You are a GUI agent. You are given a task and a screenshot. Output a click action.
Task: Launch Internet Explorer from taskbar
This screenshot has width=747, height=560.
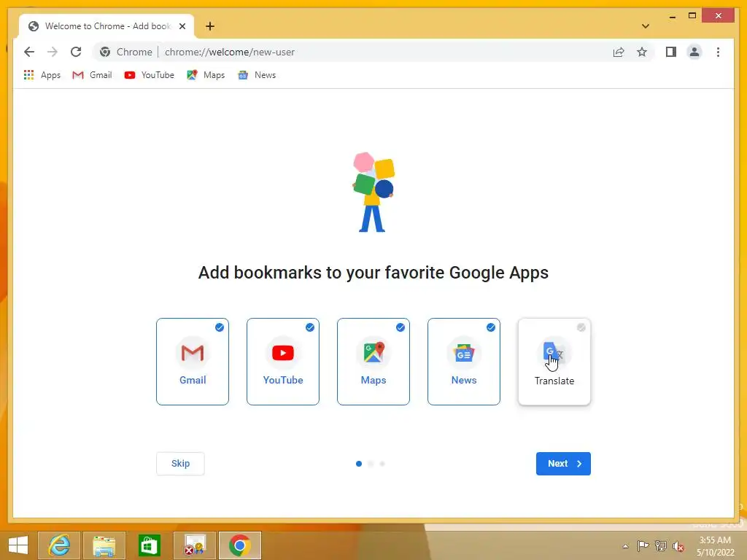pos(59,545)
